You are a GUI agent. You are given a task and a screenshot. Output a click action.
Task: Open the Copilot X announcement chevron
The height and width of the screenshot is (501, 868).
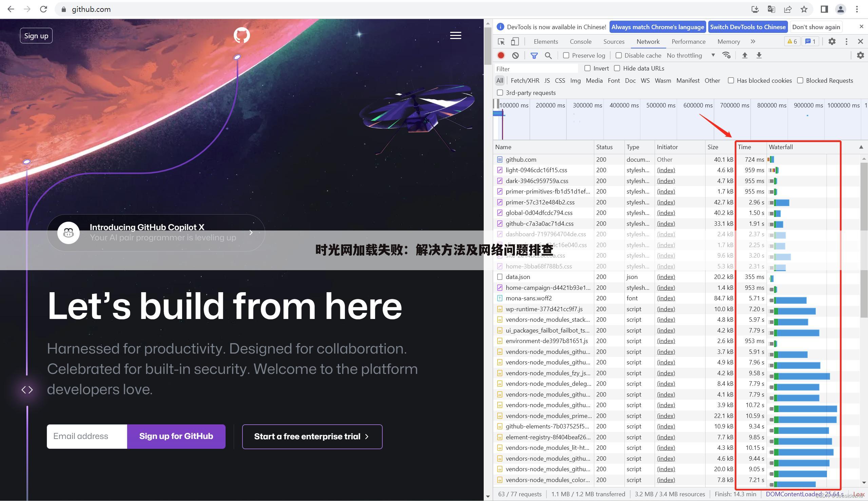point(251,233)
